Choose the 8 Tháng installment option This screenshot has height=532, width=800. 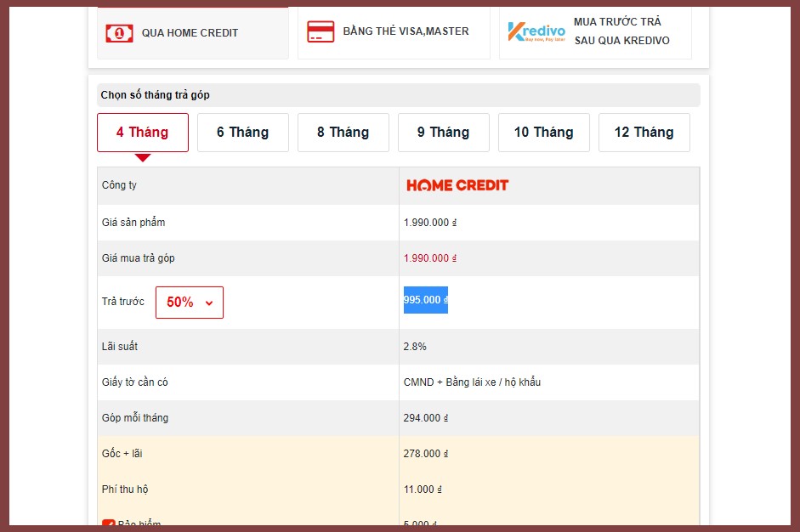[x=343, y=133]
